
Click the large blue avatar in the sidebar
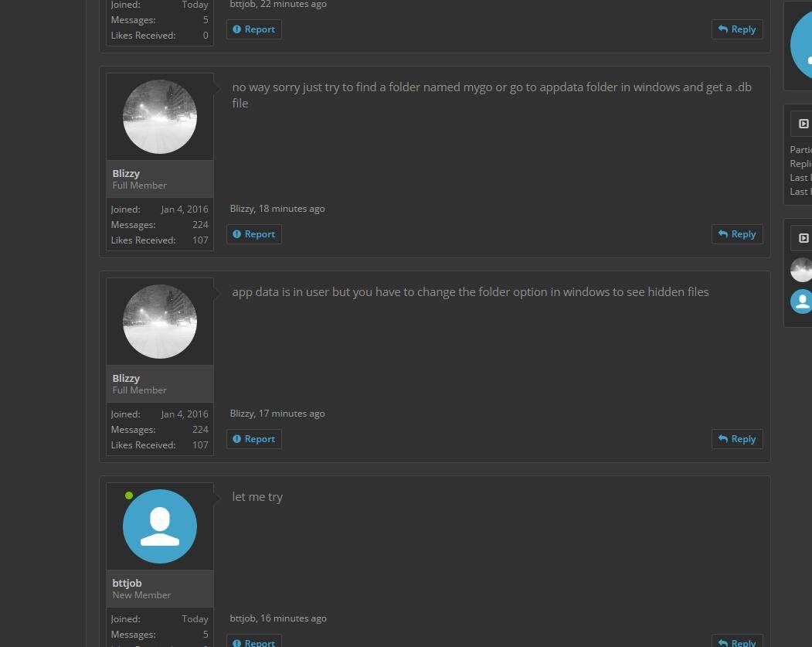(802, 46)
